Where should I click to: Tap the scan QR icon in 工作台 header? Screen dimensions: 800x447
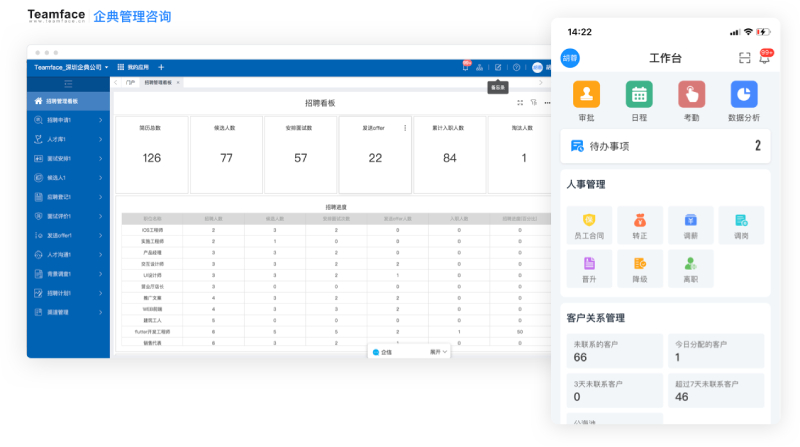tap(744, 58)
